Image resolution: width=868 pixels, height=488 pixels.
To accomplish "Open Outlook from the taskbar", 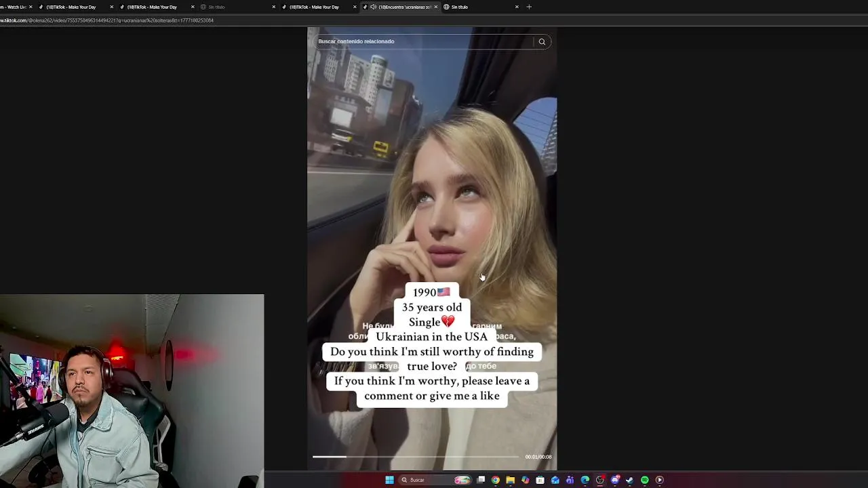I will 555,480.
